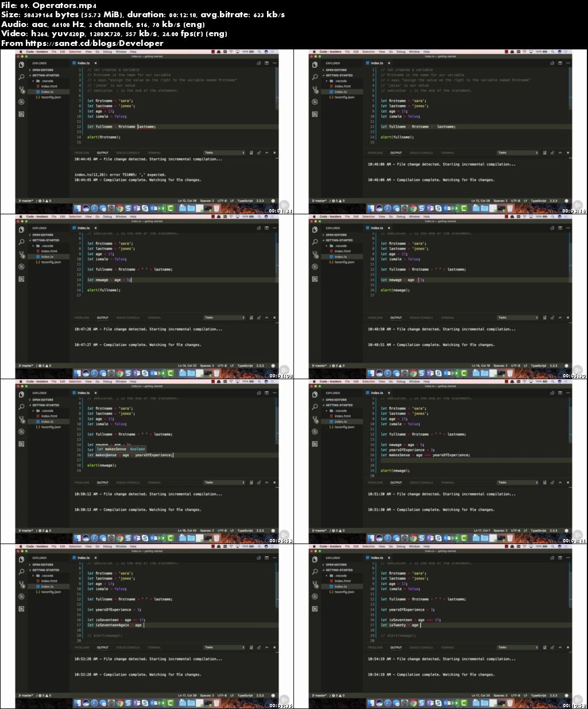Screen dimensions: 588x709
Task: Click the 'let newage' line in the 10:47:26 frame
Action: [109, 280]
